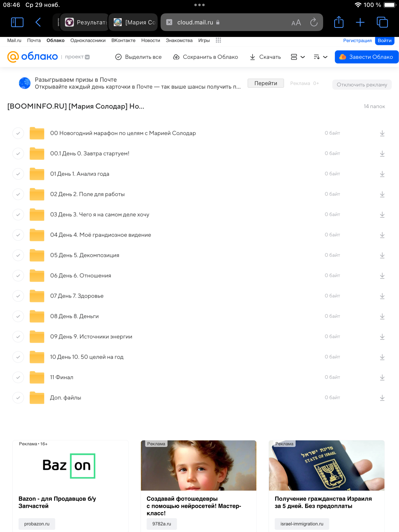Select checkbox for 02 День 2
Image resolution: width=399 pixels, height=532 pixels.
coord(18,194)
